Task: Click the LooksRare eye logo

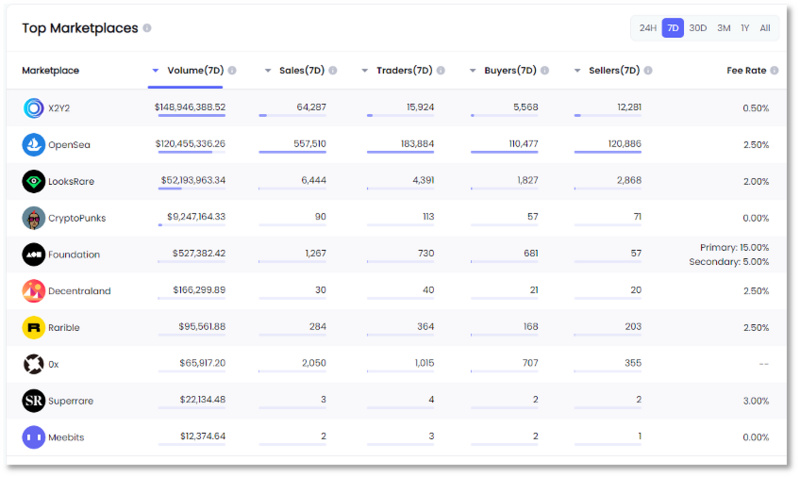Action: click(34, 181)
